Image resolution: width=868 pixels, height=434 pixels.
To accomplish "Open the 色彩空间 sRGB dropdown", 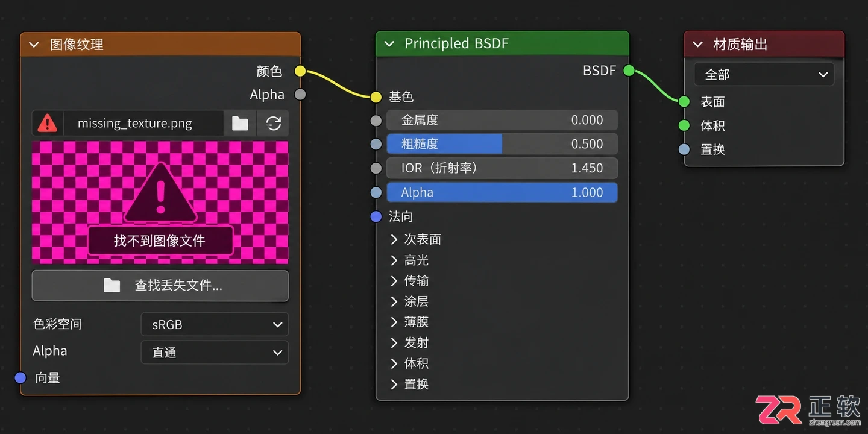I will (x=215, y=324).
